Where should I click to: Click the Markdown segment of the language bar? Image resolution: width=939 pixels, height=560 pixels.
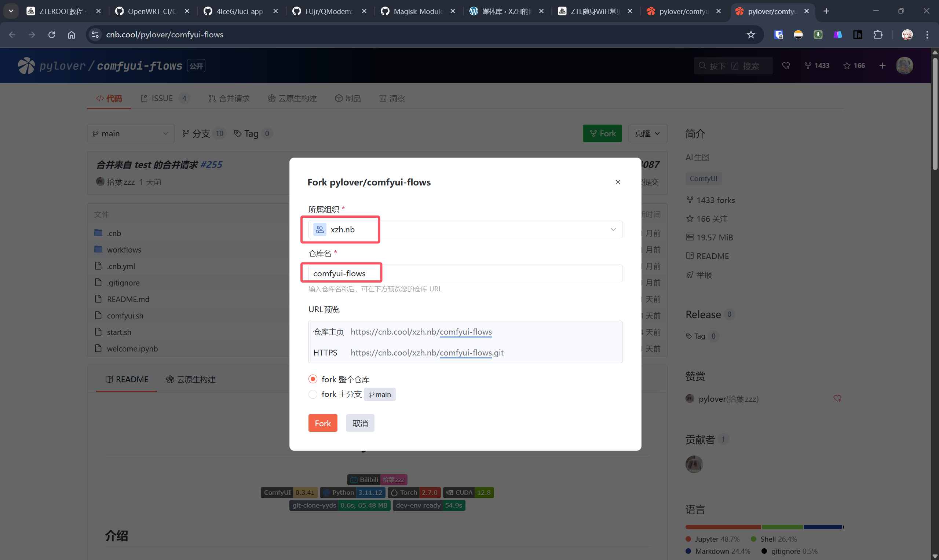pos(823,527)
